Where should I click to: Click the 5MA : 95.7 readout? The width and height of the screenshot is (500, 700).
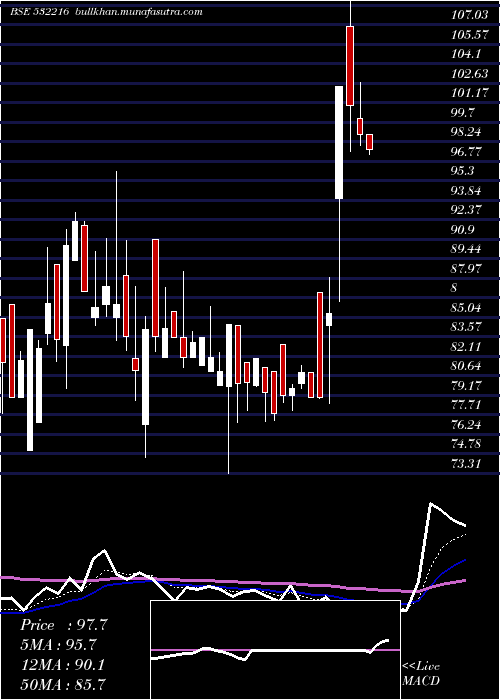59,645
